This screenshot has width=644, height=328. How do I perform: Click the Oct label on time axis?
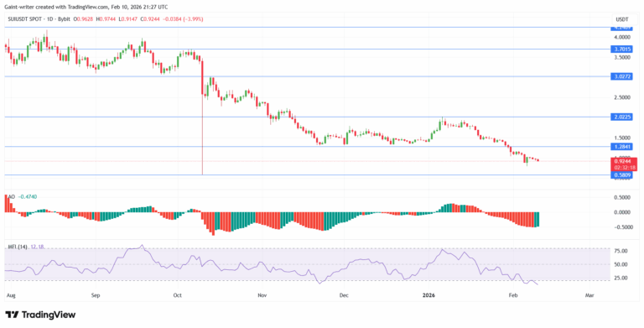click(x=178, y=295)
